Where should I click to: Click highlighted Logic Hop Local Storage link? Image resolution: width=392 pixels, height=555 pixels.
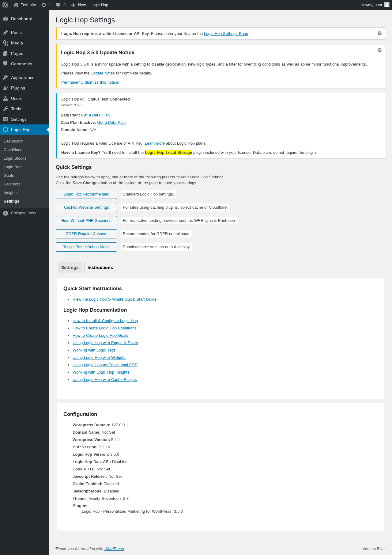pos(168,153)
